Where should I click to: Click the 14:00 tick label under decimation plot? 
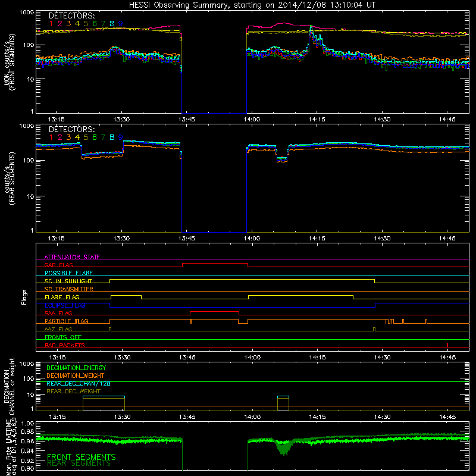(252, 417)
